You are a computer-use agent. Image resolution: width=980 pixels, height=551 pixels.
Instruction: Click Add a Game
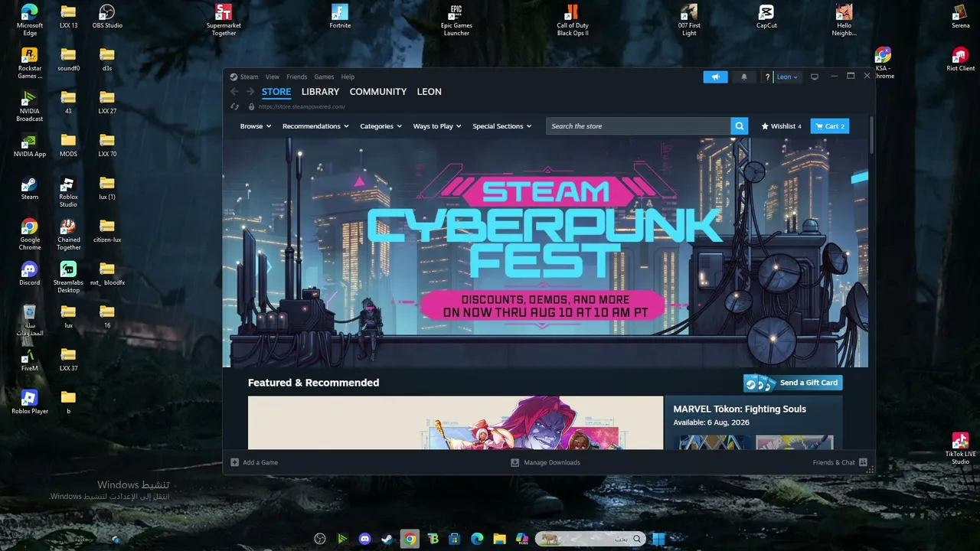click(254, 462)
